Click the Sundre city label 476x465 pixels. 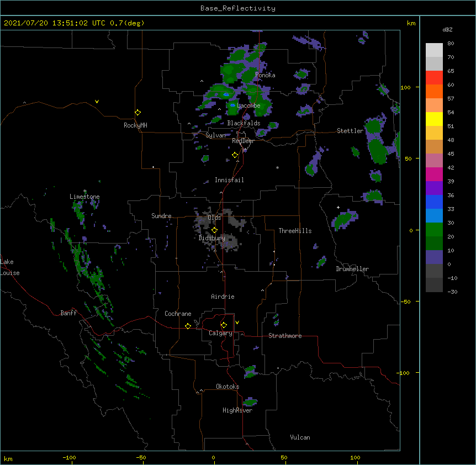click(161, 216)
